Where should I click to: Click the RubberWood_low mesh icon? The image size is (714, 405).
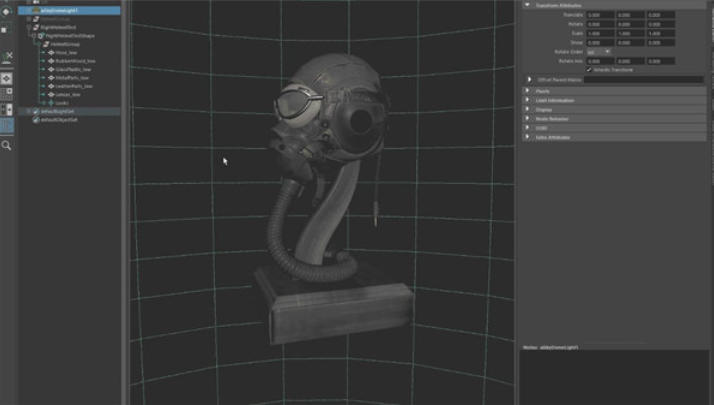pyautogui.click(x=51, y=60)
